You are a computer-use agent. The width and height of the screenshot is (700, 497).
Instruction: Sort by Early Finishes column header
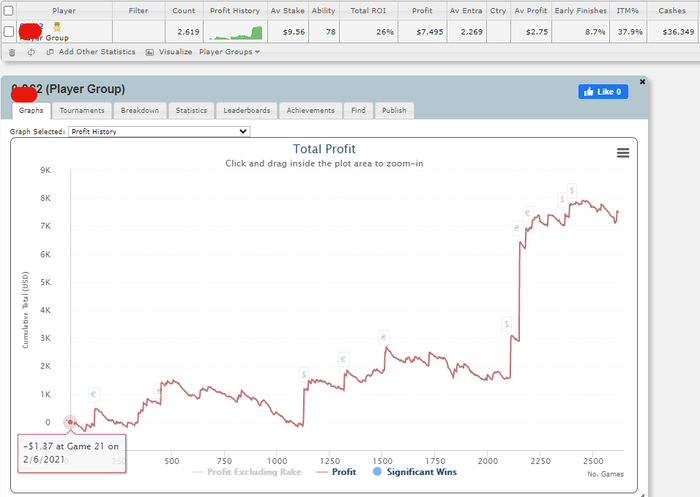580,10
